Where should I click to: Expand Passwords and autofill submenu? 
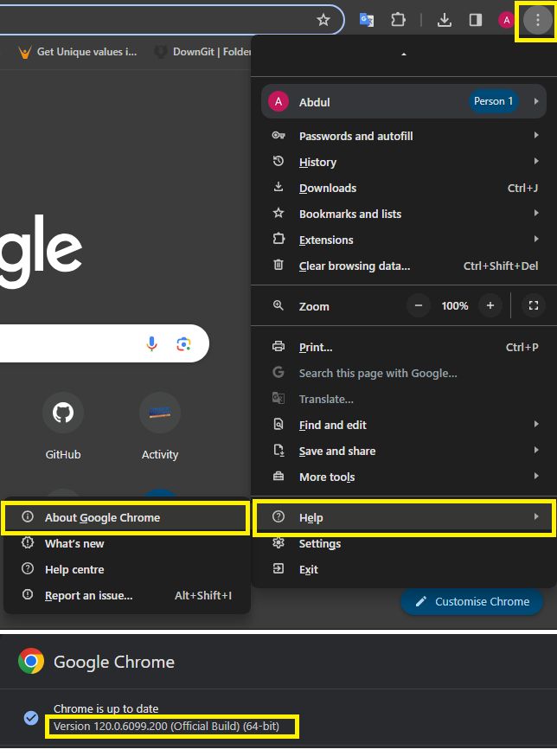point(404,136)
